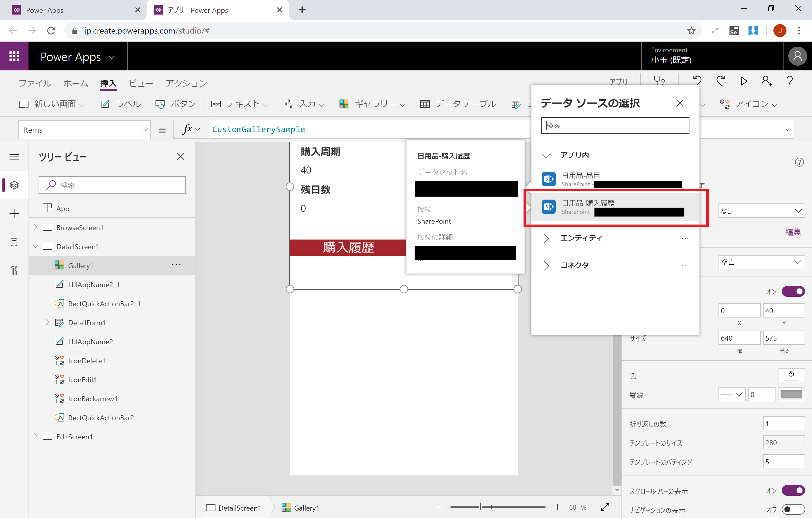Switch to the アクション tab
Viewport: 812px width, 518px height.
(186, 83)
